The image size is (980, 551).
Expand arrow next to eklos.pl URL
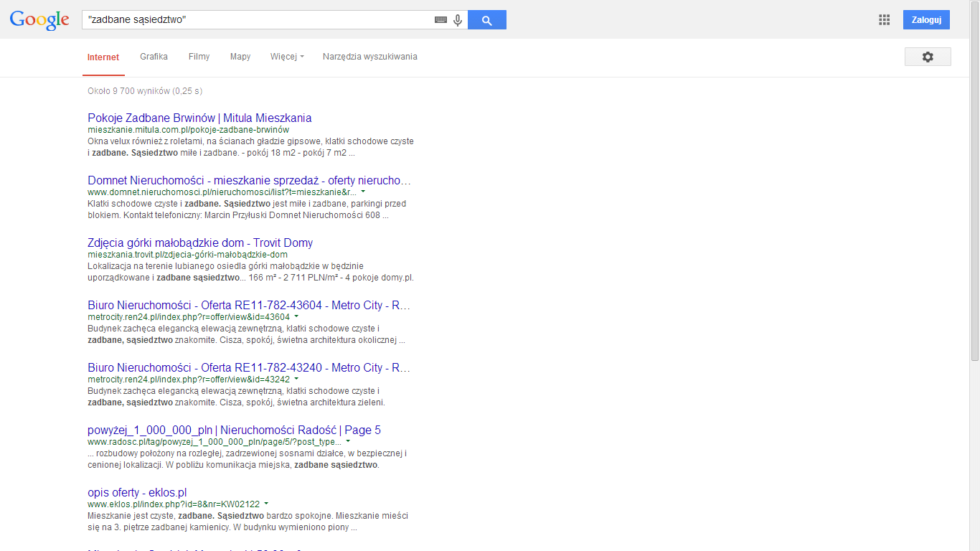coord(266,504)
